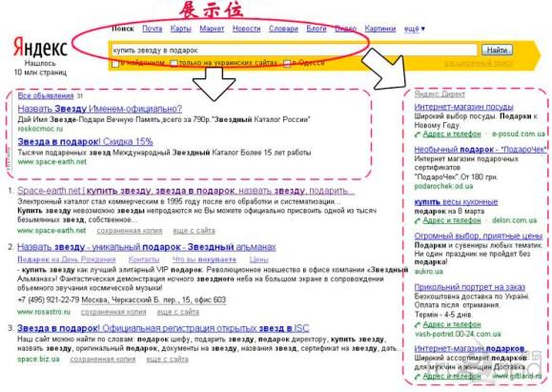Open the 'расширенный поиск' link
This screenshot has height=392, width=552.
point(478,63)
